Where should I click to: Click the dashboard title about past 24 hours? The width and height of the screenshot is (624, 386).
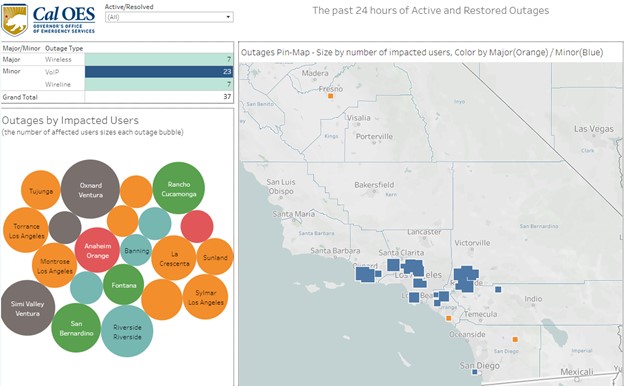[431, 10]
